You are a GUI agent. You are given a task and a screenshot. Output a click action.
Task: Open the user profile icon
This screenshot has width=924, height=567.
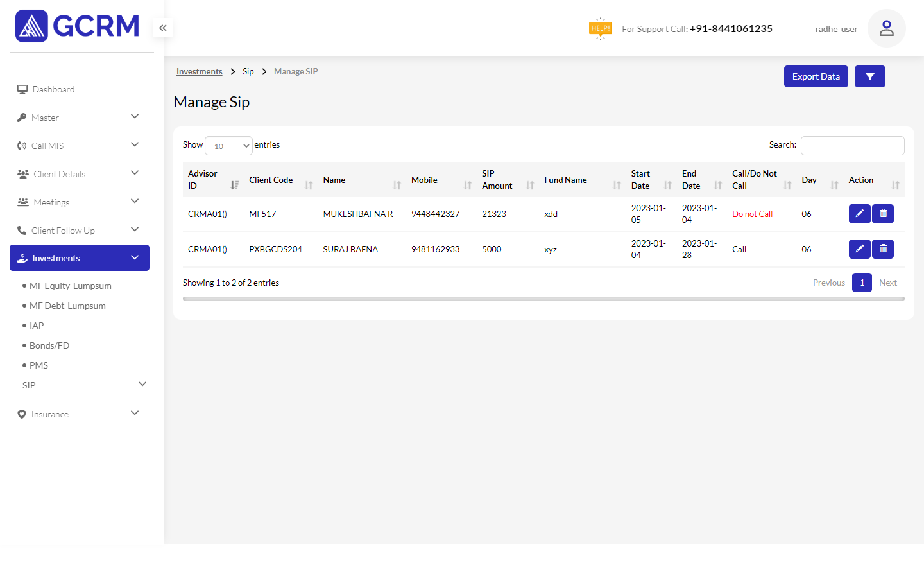pos(886,28)
